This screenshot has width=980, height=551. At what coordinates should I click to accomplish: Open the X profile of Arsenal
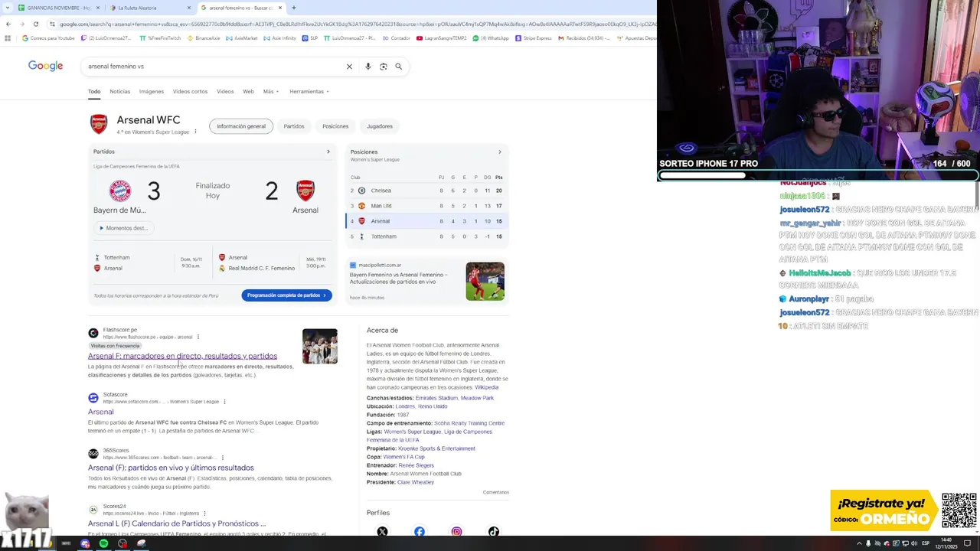[382, 531]
